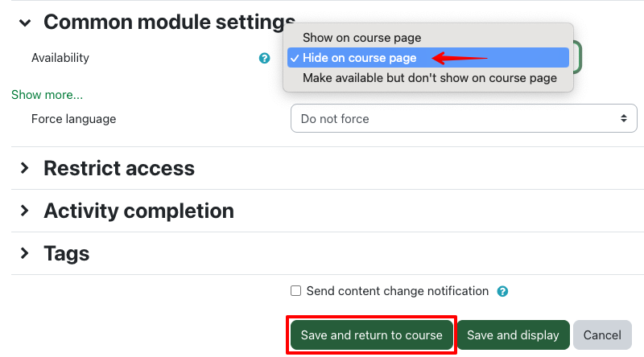This screenshot has width=644, height=357.
Task: Select Show on course page option
Action: pos(361,38)
